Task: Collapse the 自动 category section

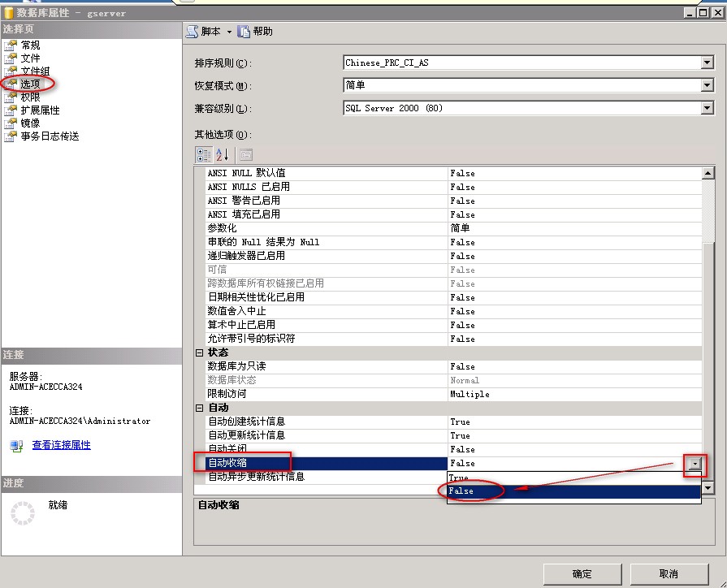Action: tap(200, 408)
